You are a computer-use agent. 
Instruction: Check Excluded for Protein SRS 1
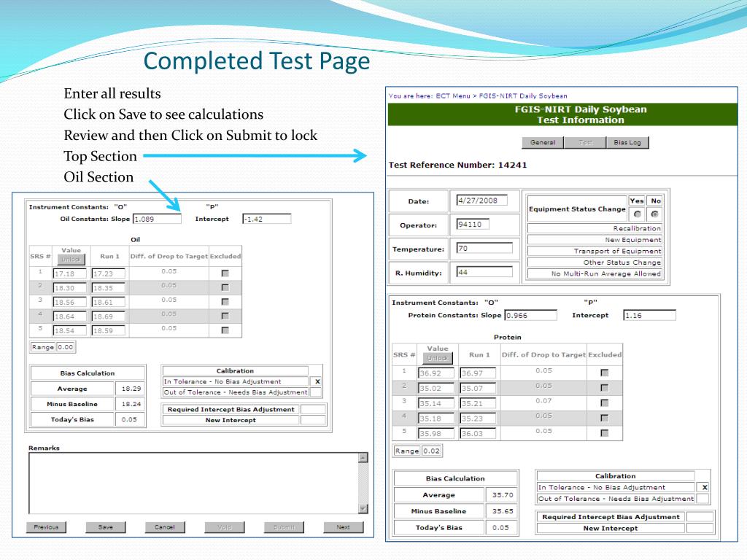[605, 373]
